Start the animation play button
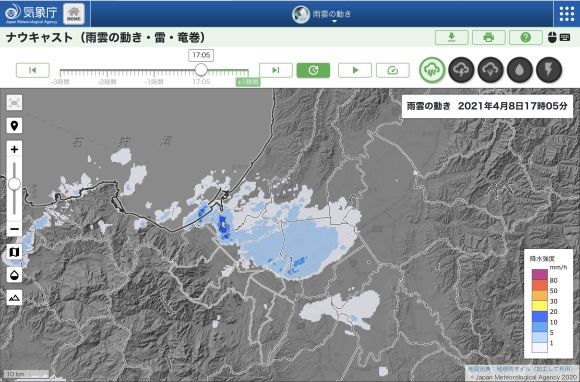The height and width of the screenshot is (382, 580). click(355, 70)
